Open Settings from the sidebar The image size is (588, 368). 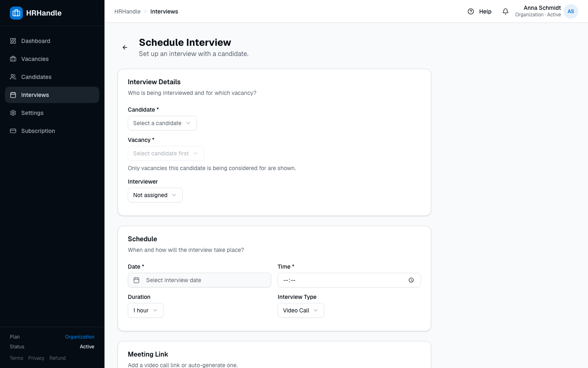point(52,113)
